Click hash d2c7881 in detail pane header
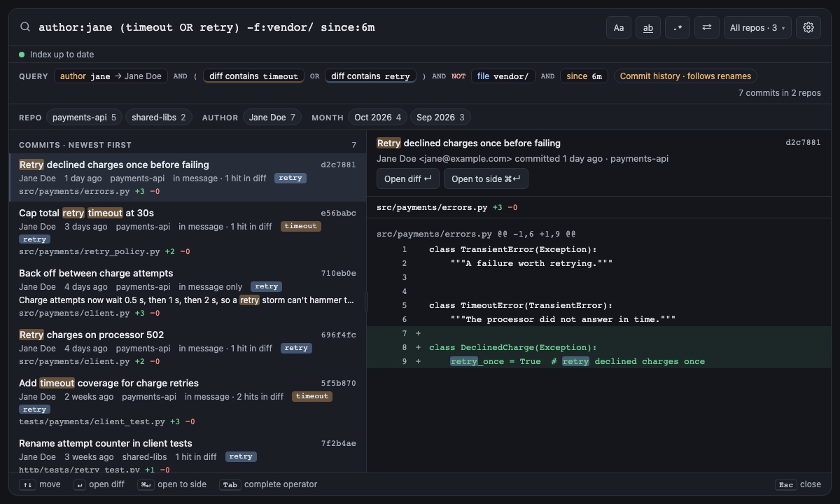Image resolution: width=840 pixels, height=504 pixels. coord(803,142)
